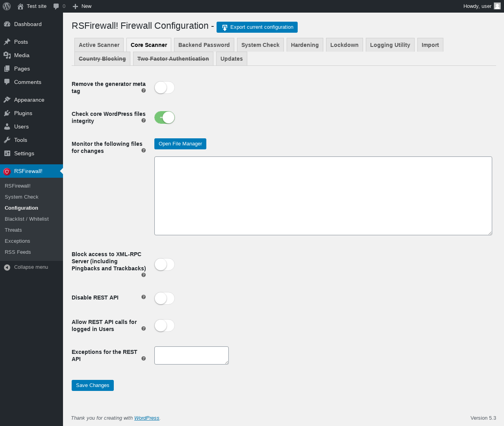This screenshot has height=426, width=504.
Task: Focus the Exceptions for the REST API field
Action: coord(191,355)
